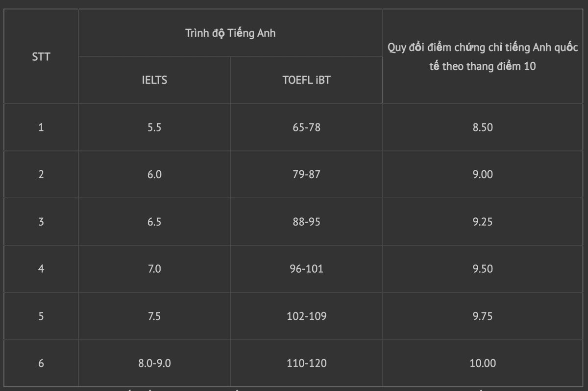Click the STT column header

[x=41, y=57]
